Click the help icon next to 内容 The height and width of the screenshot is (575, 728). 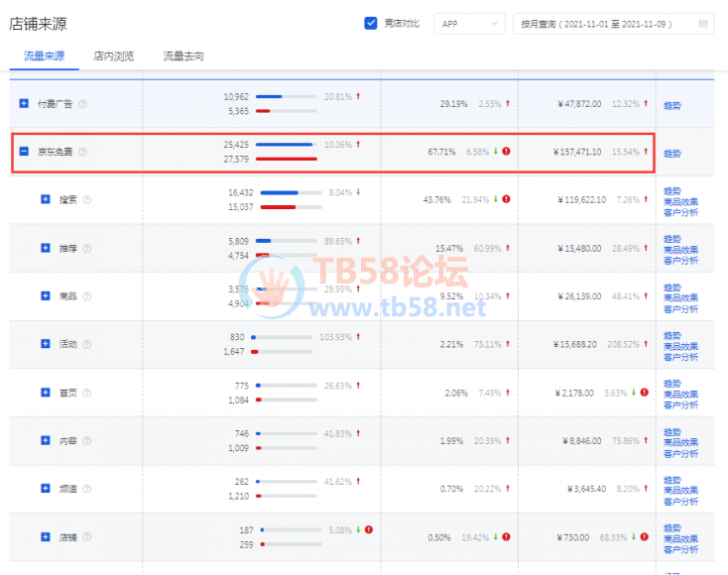point(87,440)
